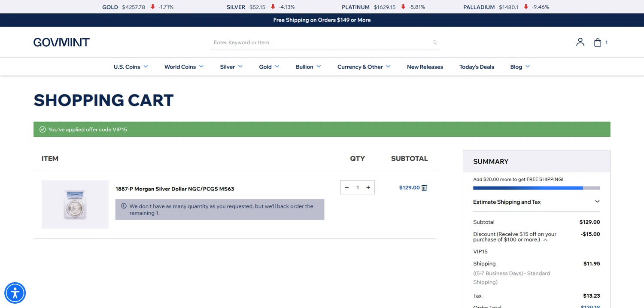Go to New Releases
644x308 pixels.
click(x=425, y=67)
